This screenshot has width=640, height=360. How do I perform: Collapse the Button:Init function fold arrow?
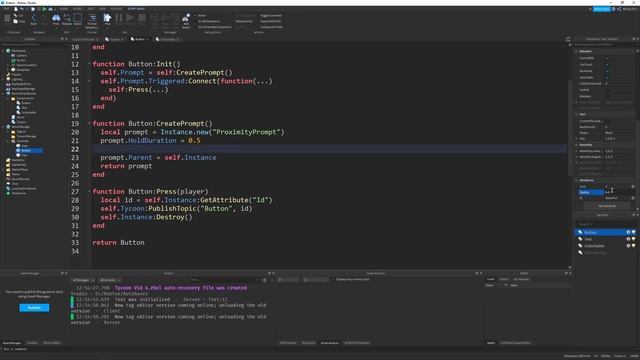click(89, 64)
